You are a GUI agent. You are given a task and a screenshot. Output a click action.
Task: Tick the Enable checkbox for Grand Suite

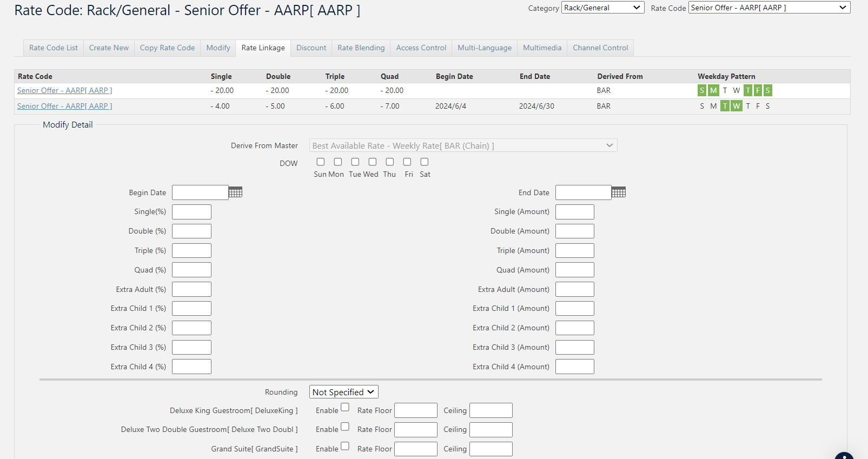[345, 446]
